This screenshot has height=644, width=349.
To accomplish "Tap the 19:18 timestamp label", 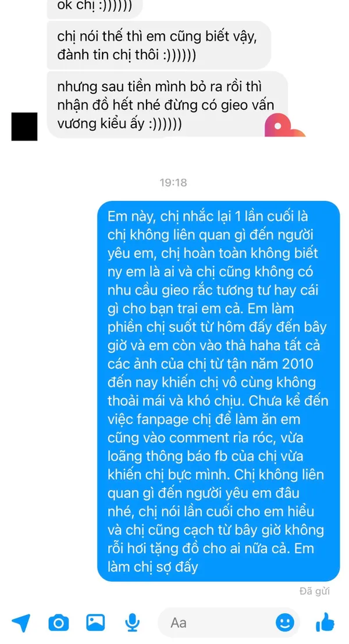I will pyautogui.click(x=173, y=183).
